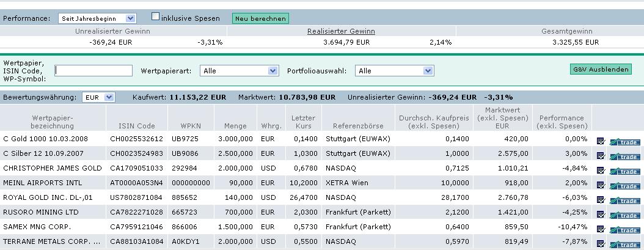Open the Bewertungswährung EUR dropdown

pyautogui.click(x=99, y=97)
